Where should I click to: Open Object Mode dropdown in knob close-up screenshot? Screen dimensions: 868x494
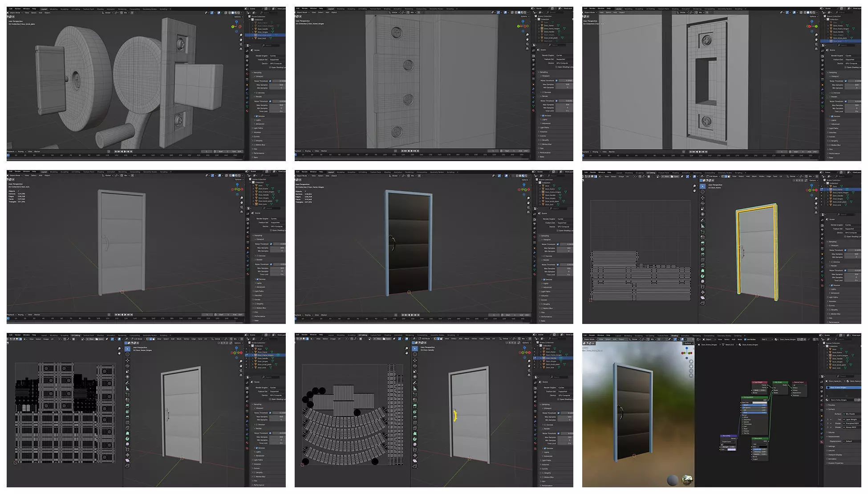tap(15, 12)
